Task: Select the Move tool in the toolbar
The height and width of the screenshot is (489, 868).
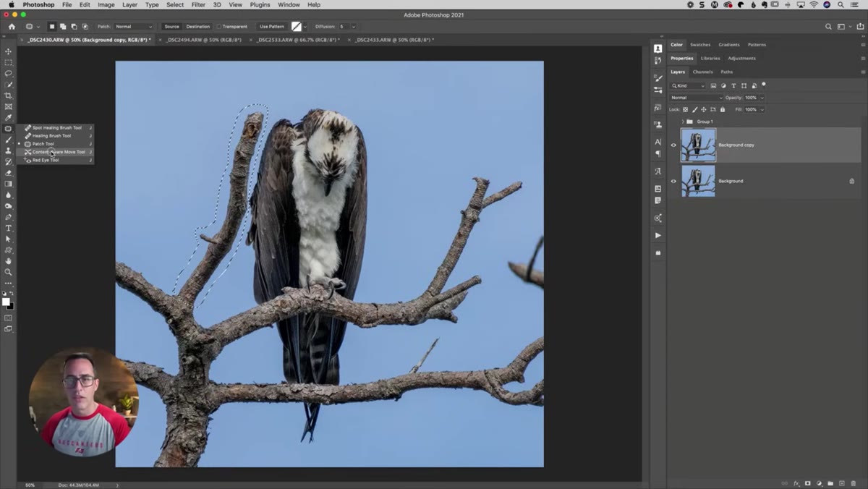Action: [x=9, y=51]
